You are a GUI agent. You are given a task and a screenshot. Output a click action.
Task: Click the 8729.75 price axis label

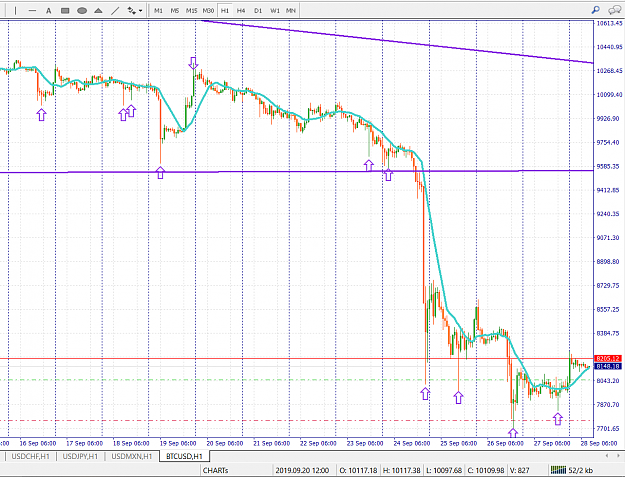[609, 285]
